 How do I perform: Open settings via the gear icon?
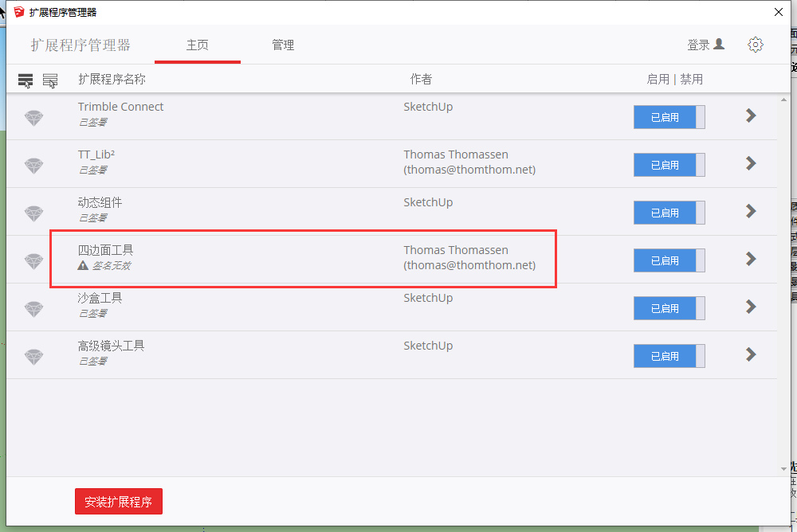[x=756, y=45]
